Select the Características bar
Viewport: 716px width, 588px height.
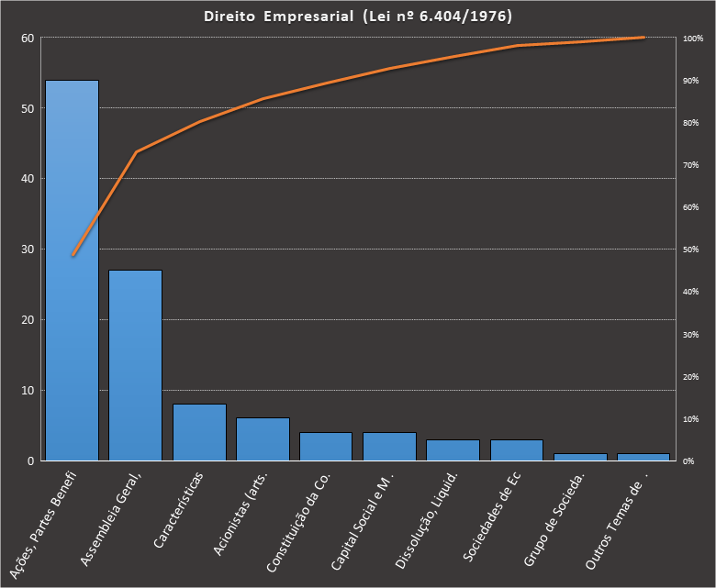199,432
